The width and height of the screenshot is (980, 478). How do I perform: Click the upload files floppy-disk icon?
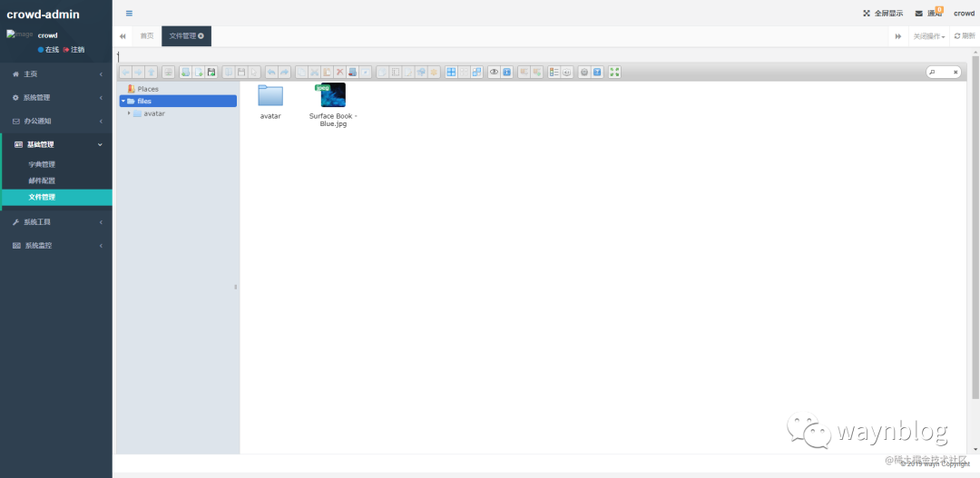[211, 72]
